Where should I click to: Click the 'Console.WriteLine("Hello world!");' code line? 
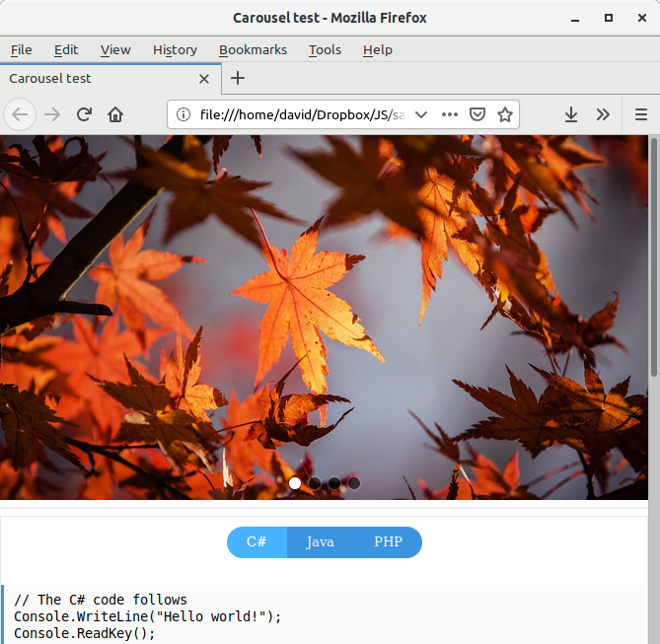pos(147,616)
